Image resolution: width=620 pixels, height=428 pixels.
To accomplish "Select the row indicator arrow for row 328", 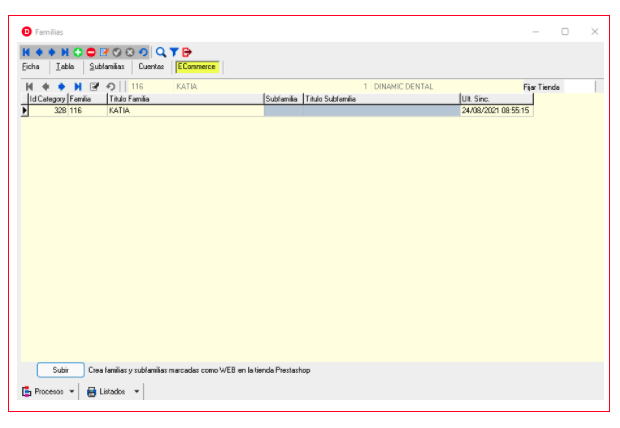I will pos(25,110).
